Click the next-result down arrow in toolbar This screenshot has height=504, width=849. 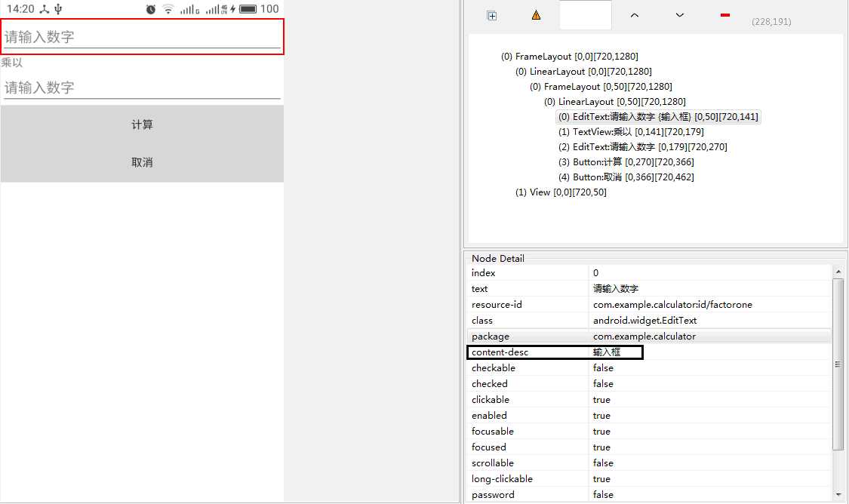point(679,15)
